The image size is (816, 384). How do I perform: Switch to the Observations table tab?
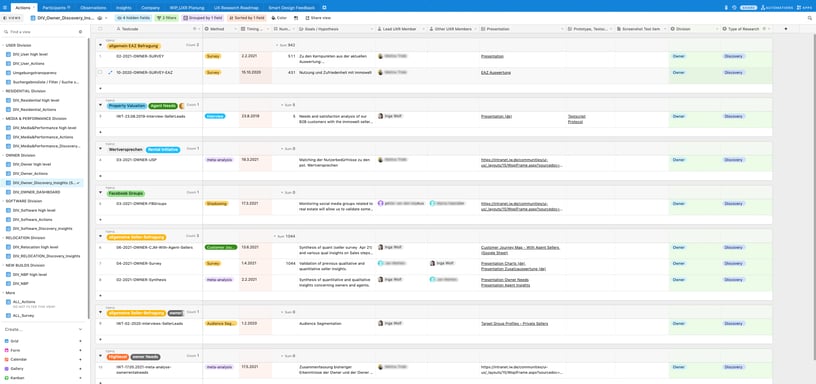point(93,8)
